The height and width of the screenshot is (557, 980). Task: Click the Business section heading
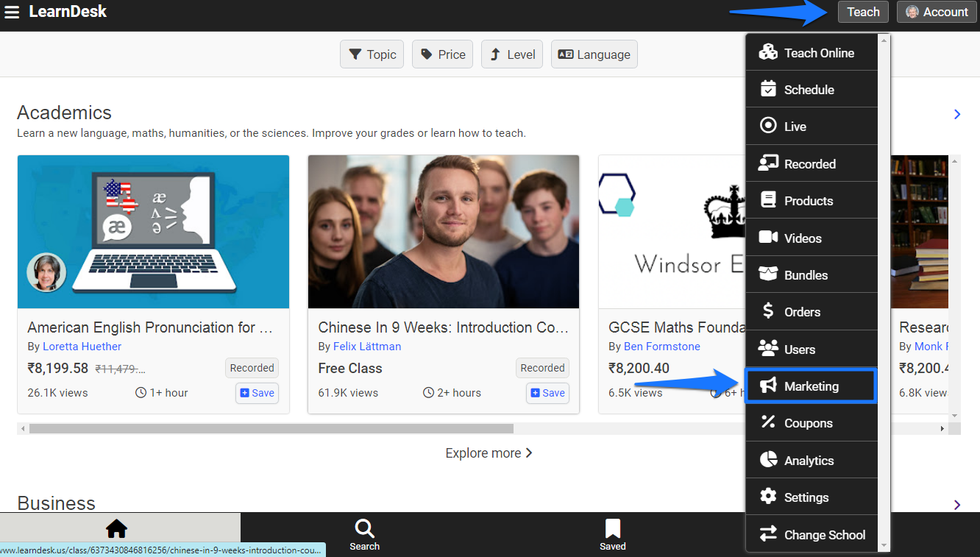pyautogui.click(x=56, y=503)
